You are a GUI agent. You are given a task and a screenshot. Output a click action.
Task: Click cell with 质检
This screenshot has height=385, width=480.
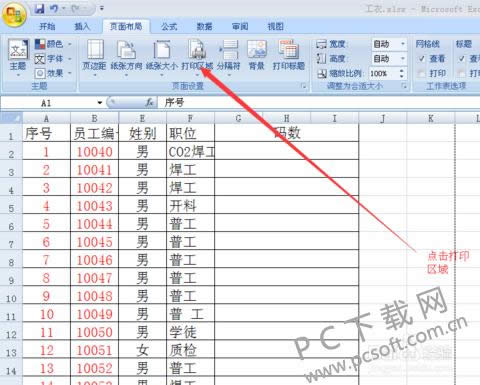(x=190, y=350)
